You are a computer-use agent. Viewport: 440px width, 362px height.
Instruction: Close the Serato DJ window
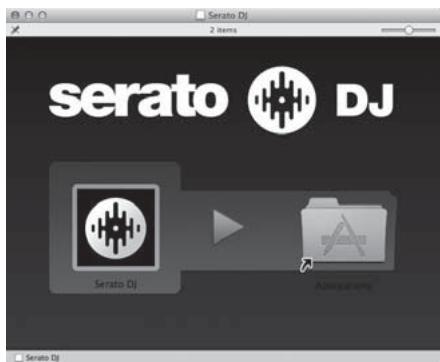(x=15, y=15)
